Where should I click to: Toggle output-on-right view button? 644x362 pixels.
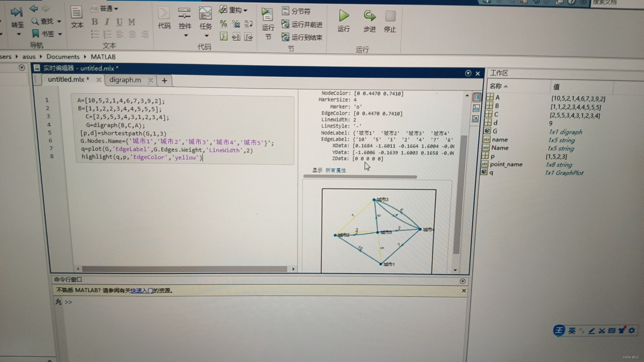(x=476, y=97)
